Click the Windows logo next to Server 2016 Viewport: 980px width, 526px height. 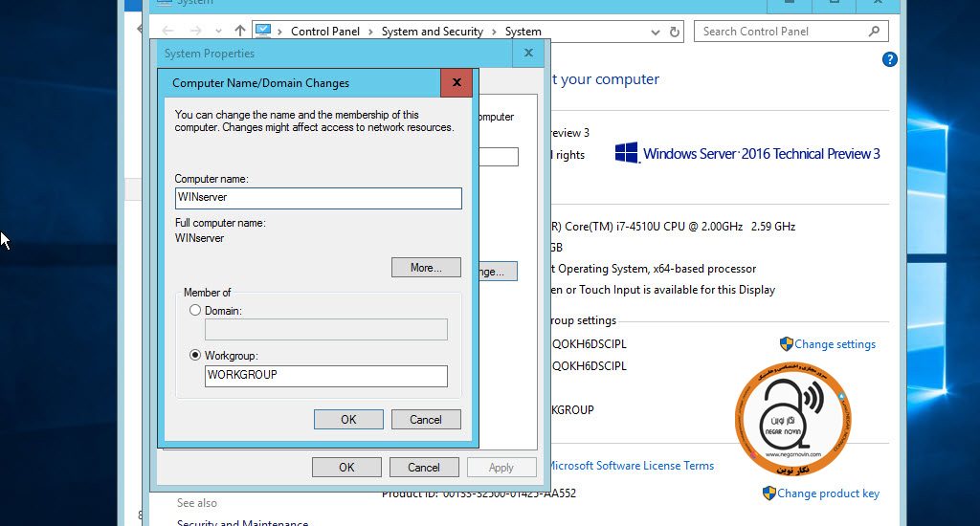click(x=626, y=153)
